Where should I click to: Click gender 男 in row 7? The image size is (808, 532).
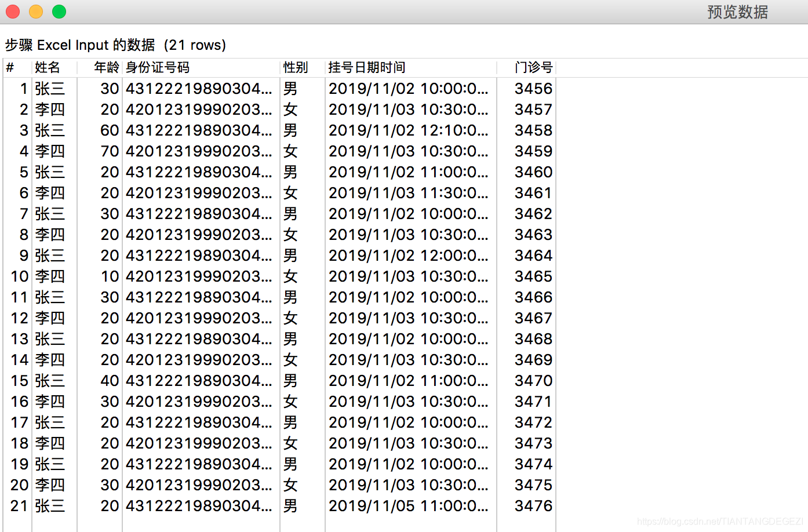pyautogui.click(x=290, y=214)
